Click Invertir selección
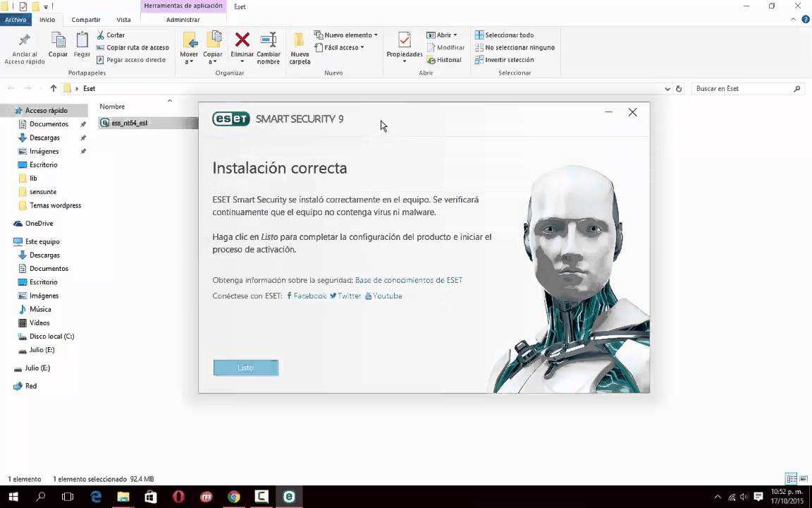812x508 pixels. click(504, 59)
